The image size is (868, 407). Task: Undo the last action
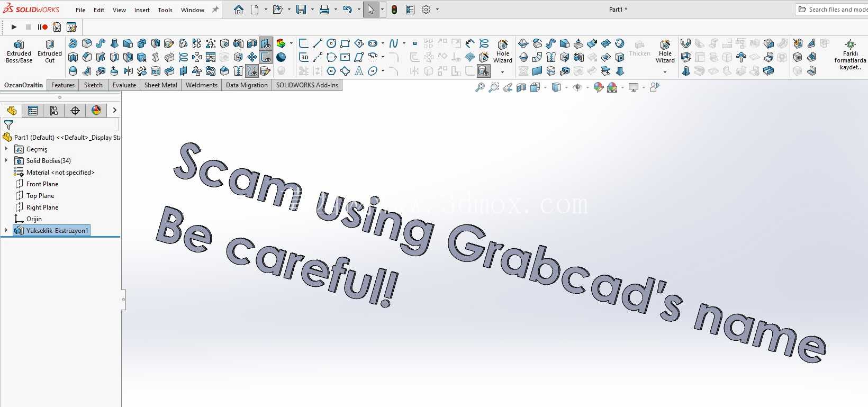pos(347,10)
